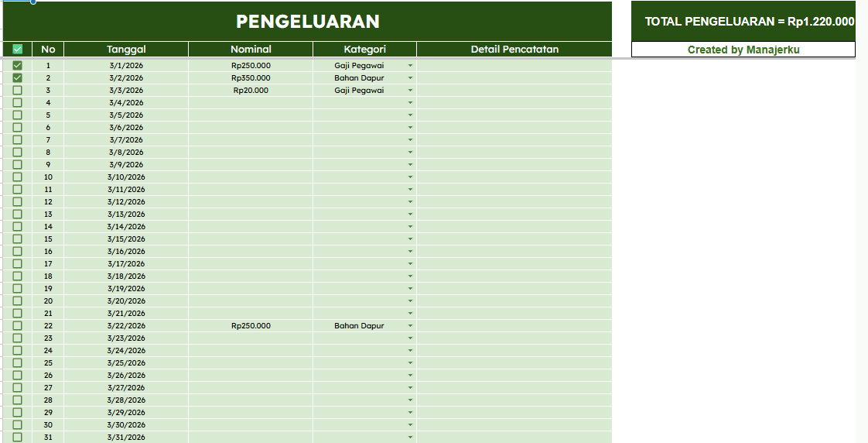Select the Detail Pencatatan column header
The width and height of the screenshot is (868, 443).
(514, 49)
